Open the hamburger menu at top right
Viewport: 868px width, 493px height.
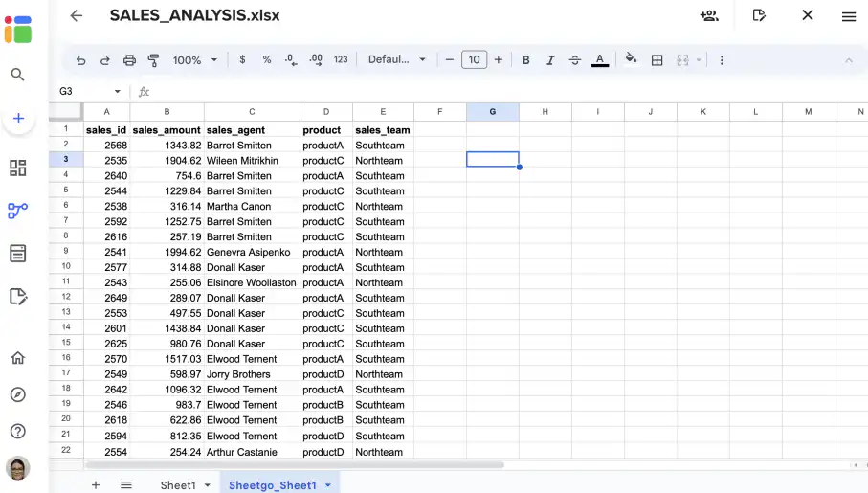click(x=849, y=16)
